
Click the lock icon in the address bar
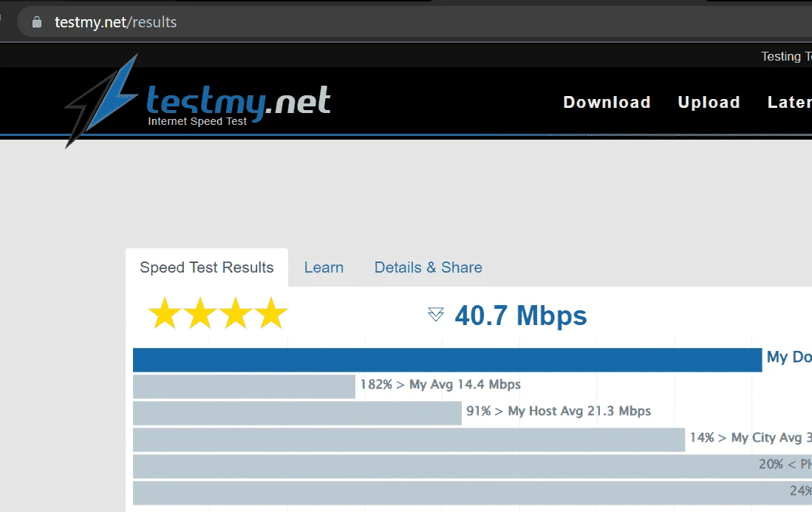tap(37, 22)
